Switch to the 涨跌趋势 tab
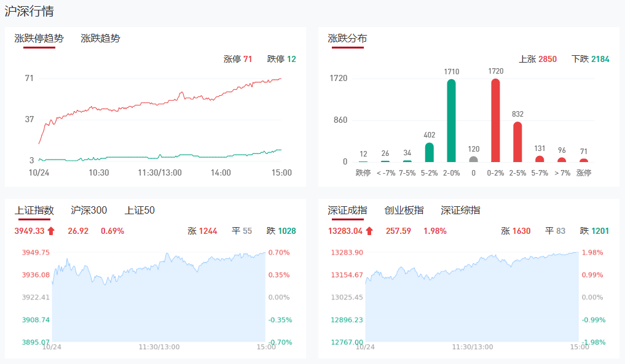Viewport: 625px width, 364px height. [x=100, y=39]
